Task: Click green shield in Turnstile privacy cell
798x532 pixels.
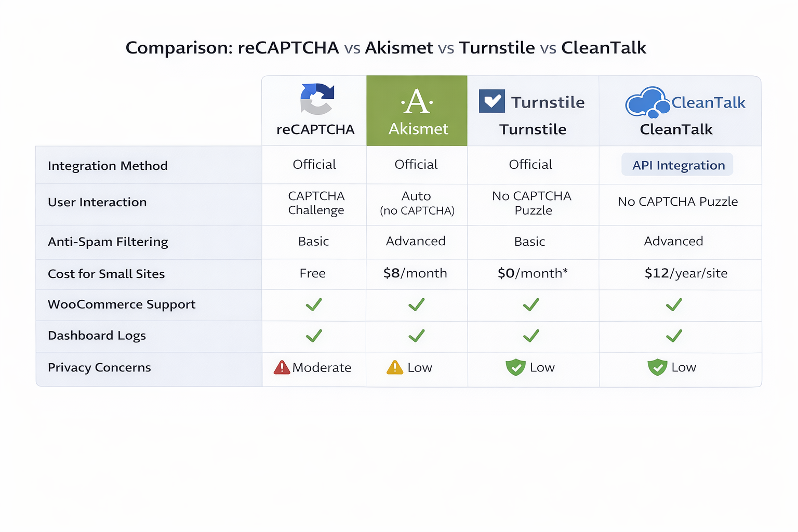Action: (515, 368)
